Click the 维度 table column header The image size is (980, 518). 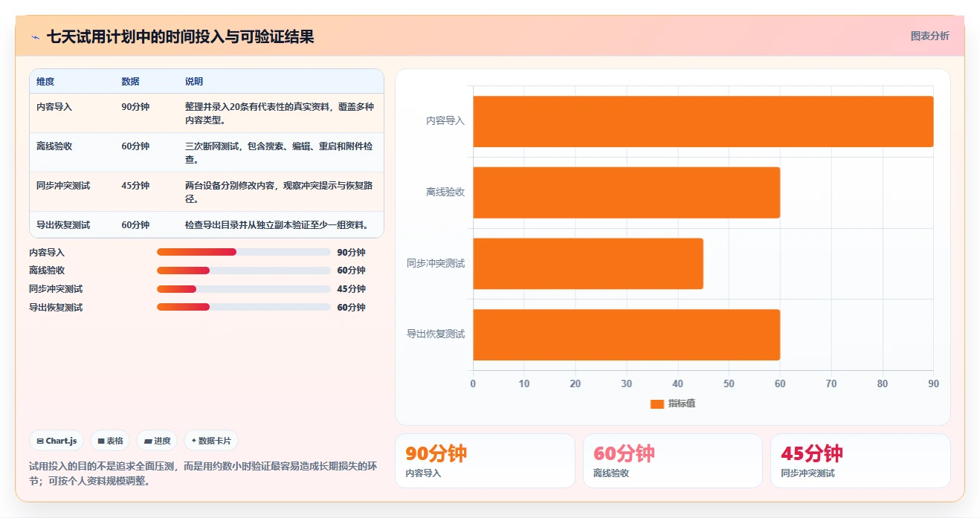coord(45,82)
